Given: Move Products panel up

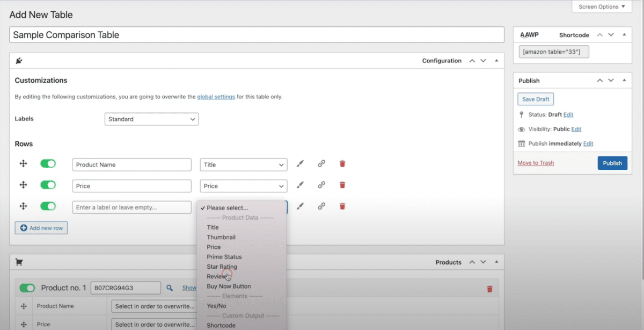Looking at the screenshot, I should (x=472, y=262).
